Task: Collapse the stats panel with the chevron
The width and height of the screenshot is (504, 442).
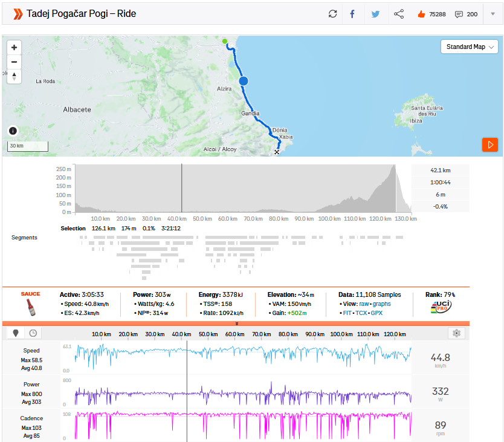Action: (236, 323)
